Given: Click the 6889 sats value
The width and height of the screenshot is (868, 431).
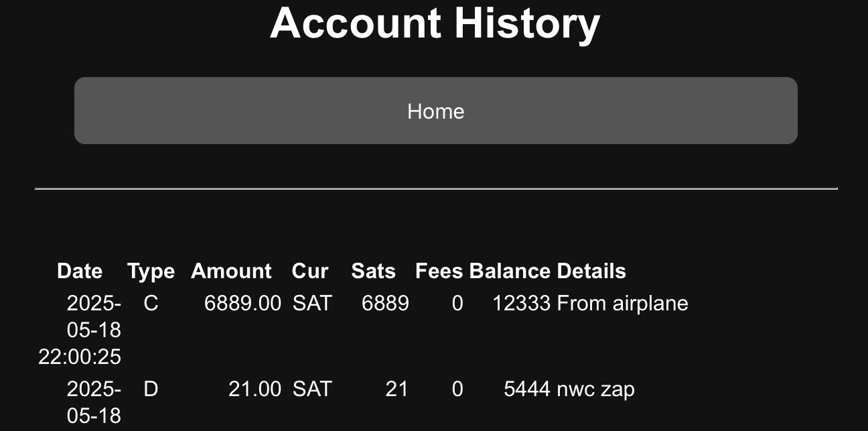Looking at the screenshot, I should [x=385, y=303].
